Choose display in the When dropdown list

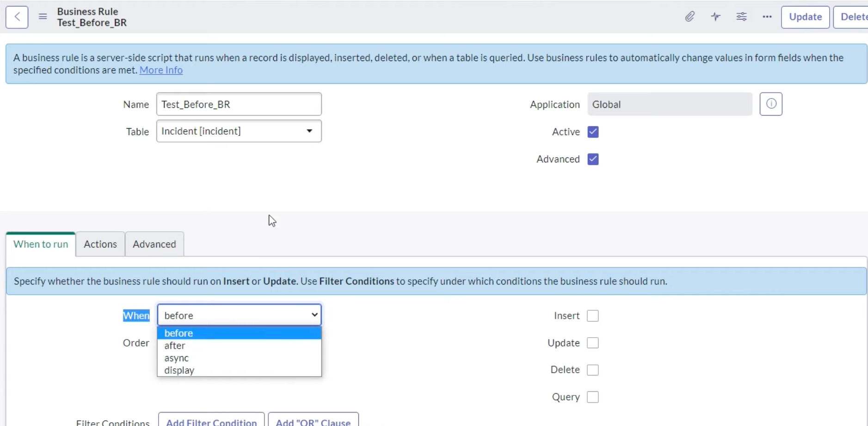point(178,370)
